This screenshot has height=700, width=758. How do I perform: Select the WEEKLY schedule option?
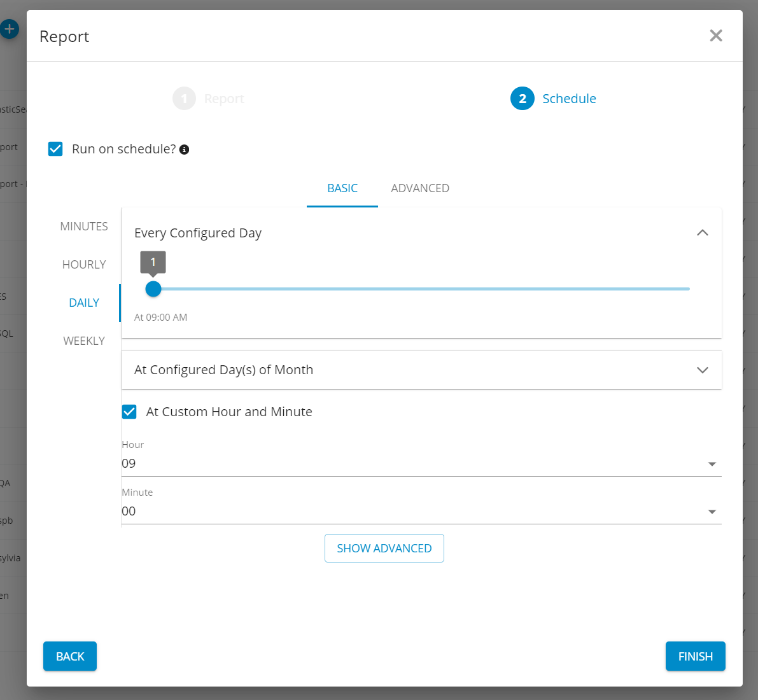click(x=84, y=341)
